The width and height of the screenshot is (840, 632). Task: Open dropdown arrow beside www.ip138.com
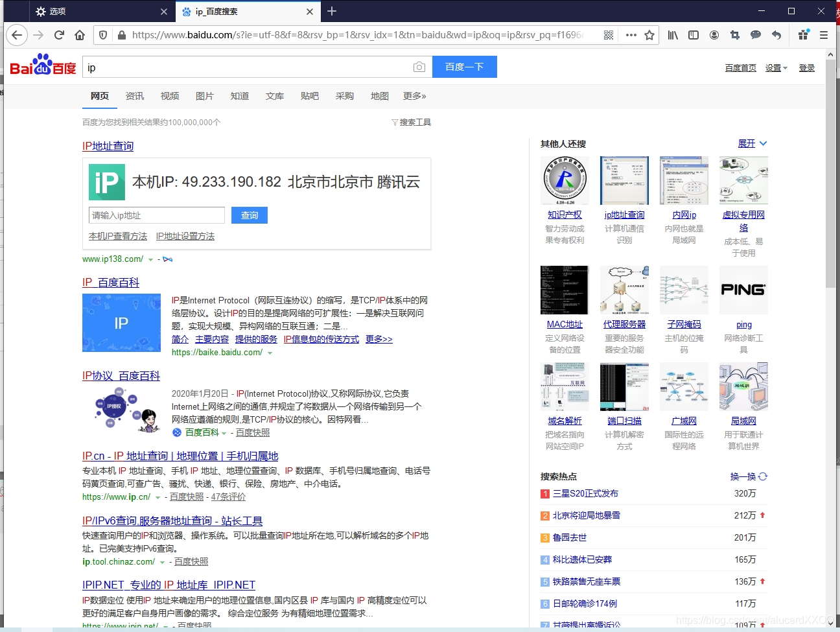click(x=150, y=259)
